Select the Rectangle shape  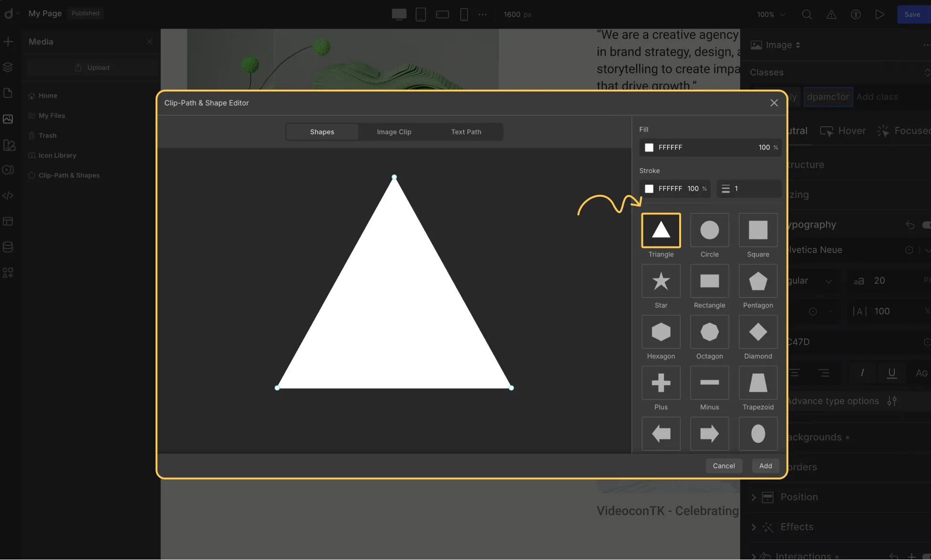coord(709,281)
